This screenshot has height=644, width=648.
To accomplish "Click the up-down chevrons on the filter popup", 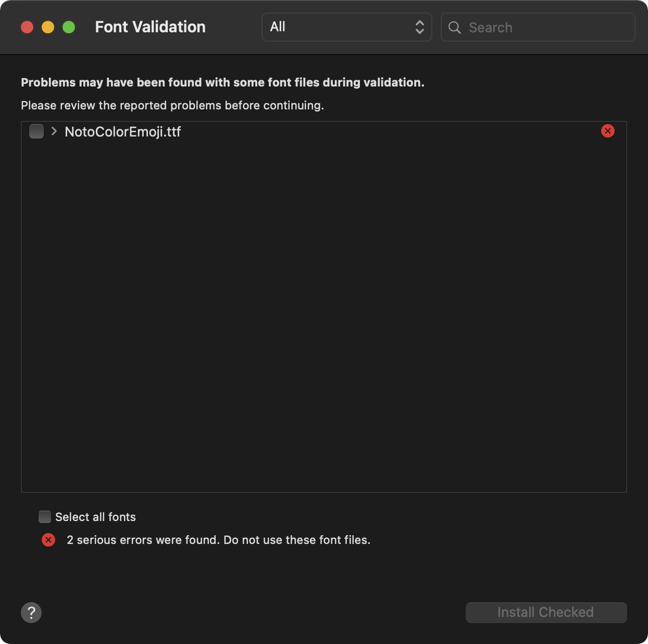I will [x=420, y=27].
